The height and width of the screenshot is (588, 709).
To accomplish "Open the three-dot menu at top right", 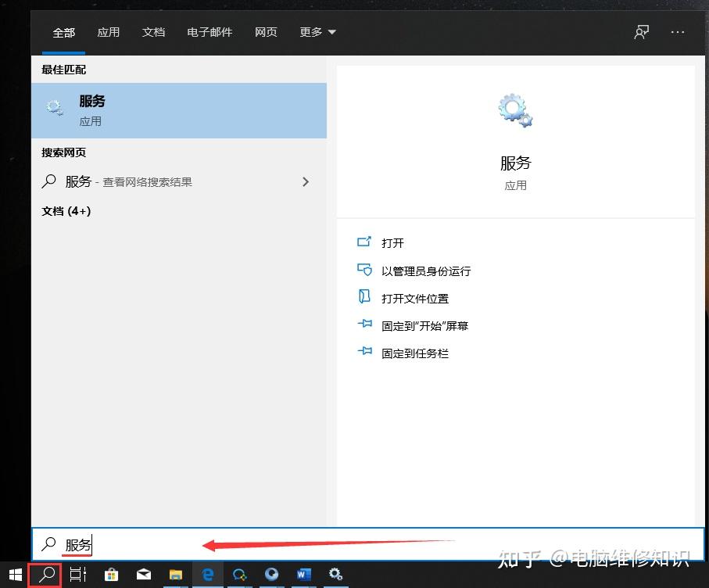I will point(678,32).
